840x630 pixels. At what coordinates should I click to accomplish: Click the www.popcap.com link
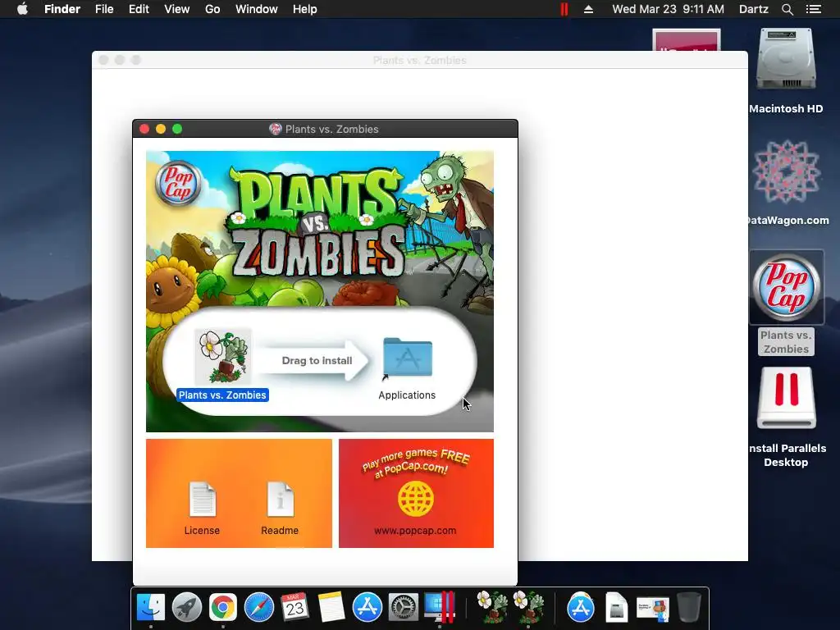tap(415, 531)
